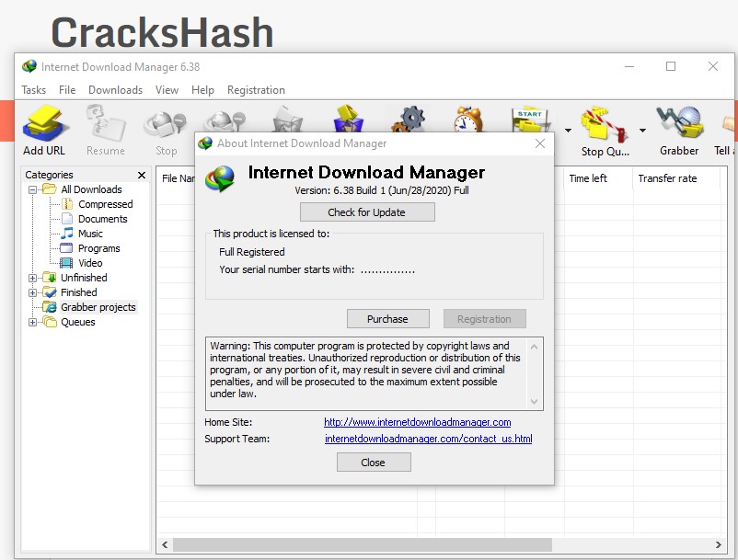The width and height of the screenshot is (738, 560).
Task: Click the Time left column header
Action: (x=598, y=178)
